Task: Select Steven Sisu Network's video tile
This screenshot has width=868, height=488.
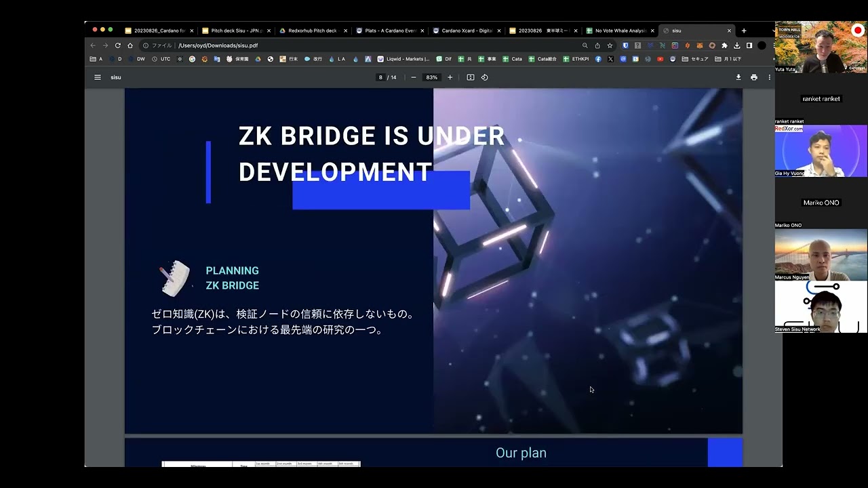Action: 821,307
